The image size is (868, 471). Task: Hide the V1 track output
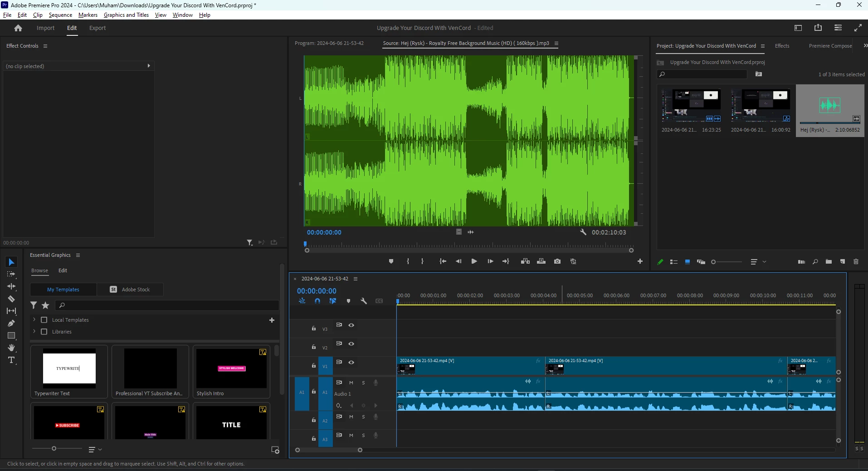pyautogui.click(x=351, y=363)
